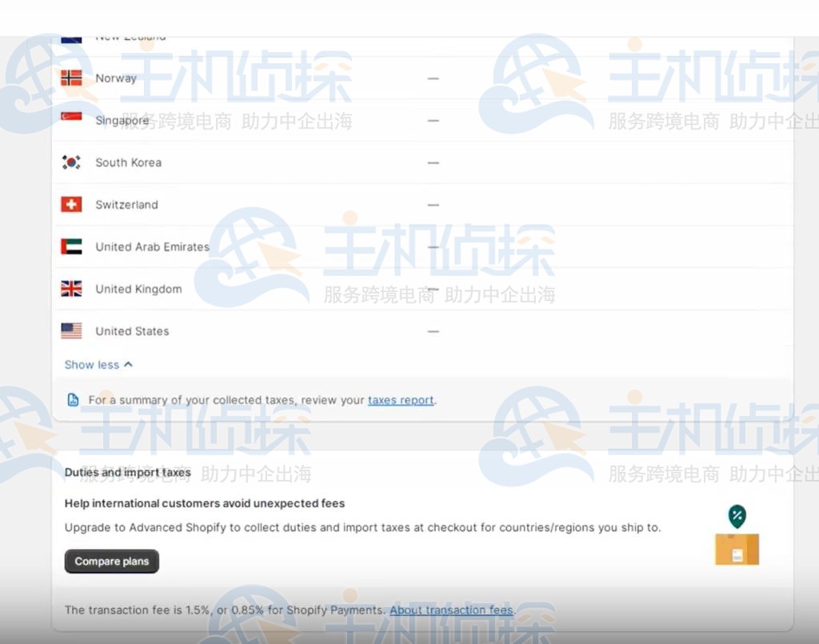Click the dash next to Switzerland

click(x=433, y=204)
